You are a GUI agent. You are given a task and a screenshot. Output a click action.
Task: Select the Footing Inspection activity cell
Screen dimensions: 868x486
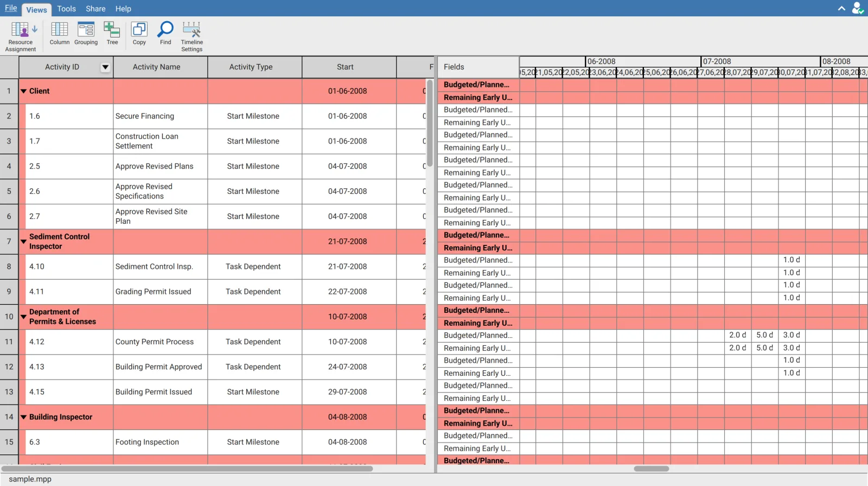click(161, 442)
